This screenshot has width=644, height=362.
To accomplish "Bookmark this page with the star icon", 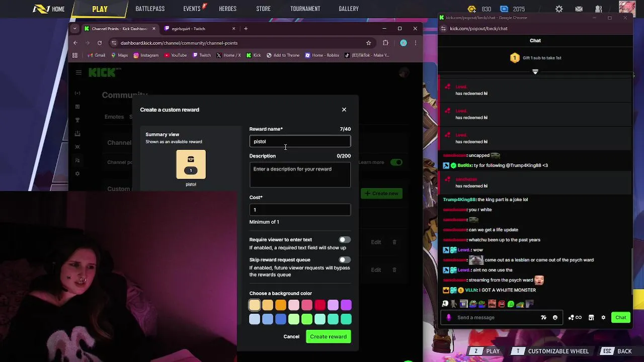I will (x=368, y=43).
